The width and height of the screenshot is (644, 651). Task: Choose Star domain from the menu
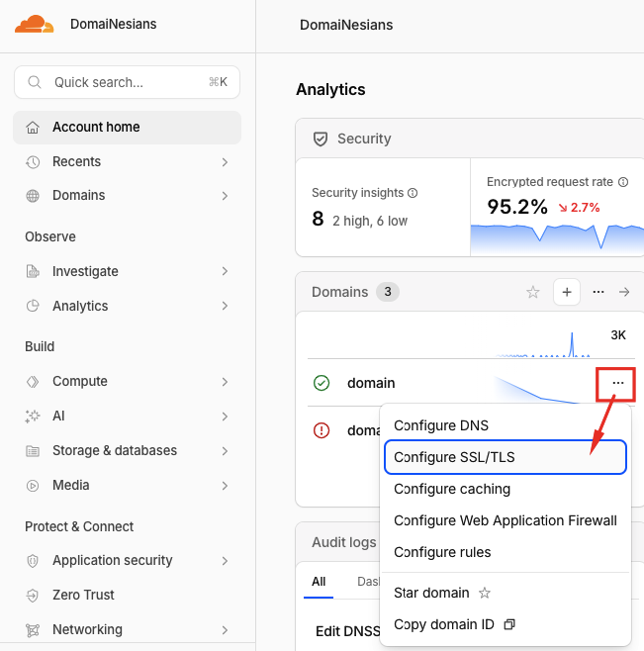[x=506, y=593]
